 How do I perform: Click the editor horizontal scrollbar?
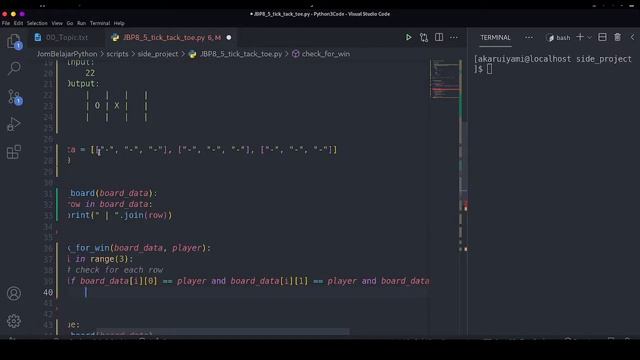223,332
